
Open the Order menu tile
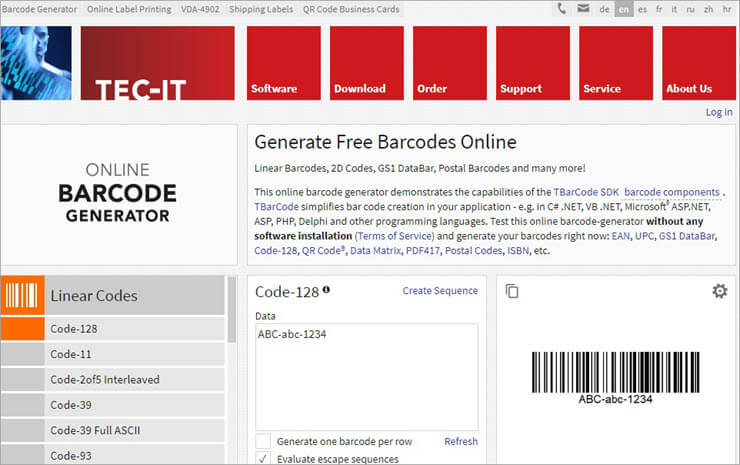coord(450,63)
